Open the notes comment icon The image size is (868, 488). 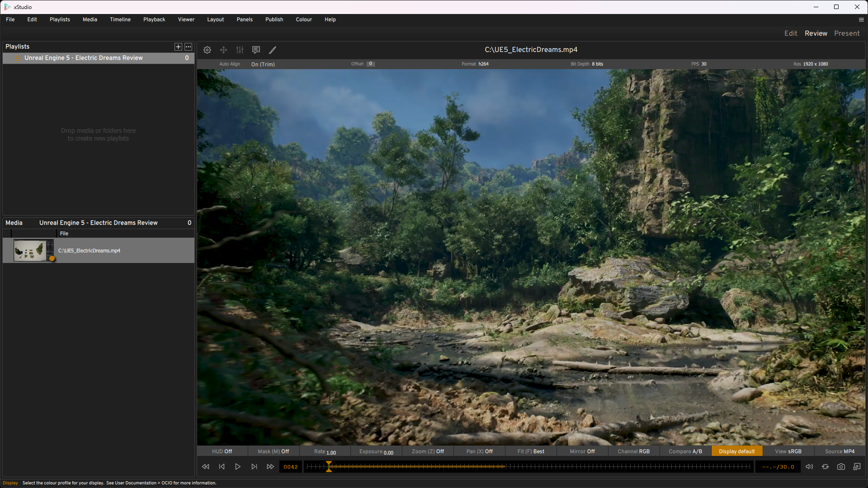pos(256,50)
